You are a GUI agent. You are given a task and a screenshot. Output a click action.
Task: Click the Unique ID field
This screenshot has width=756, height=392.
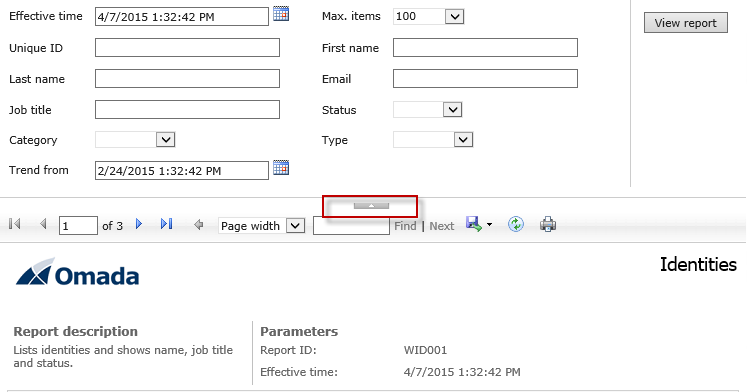[x=187, y=48]
